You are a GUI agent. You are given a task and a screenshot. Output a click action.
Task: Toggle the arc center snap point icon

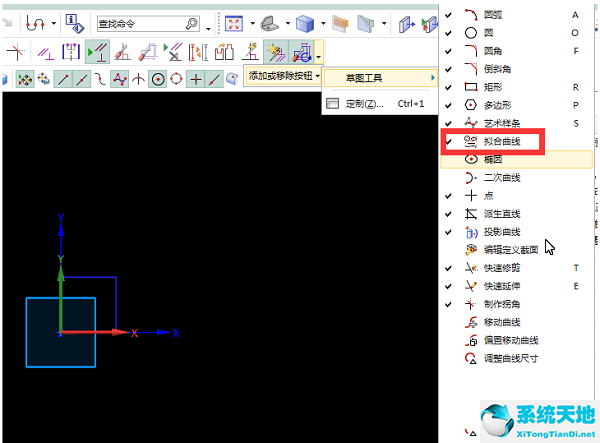pyautogui.click(x=158, y=79)
